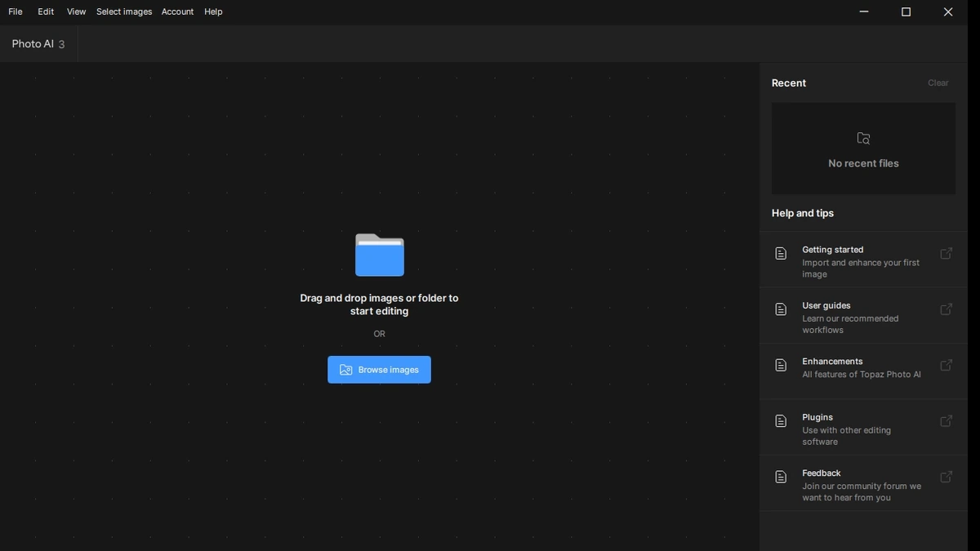This screenshot has width=980, height=551.
Task: Open the Account menu
Action: click(x=177, y=11)
